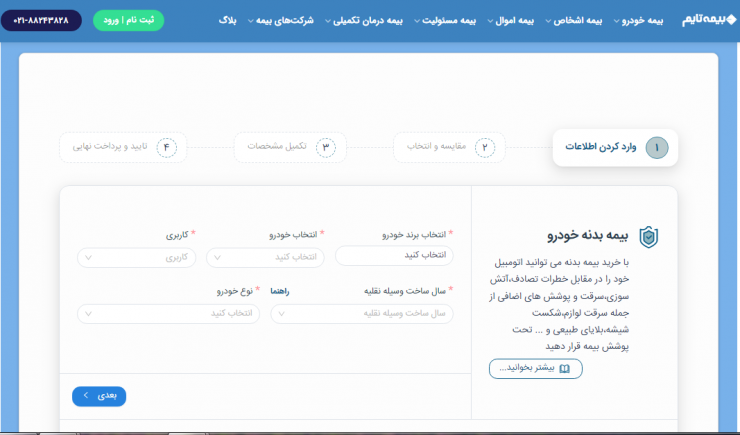
Task: Click the shield icon beside بیمه بدنه خودرو
Action: [648, 237]
